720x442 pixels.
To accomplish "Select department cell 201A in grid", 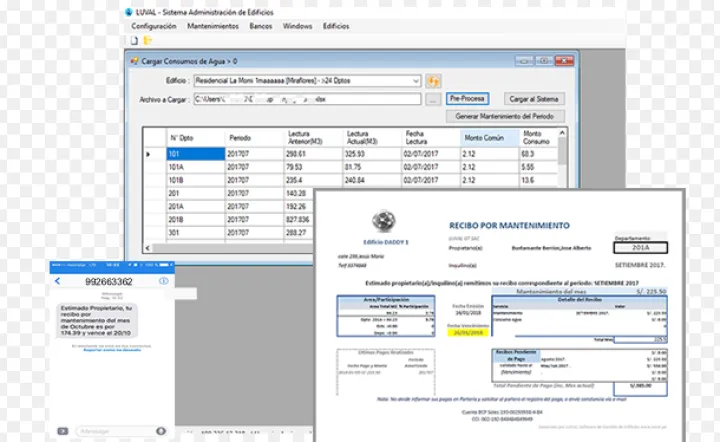I will 196,207.
